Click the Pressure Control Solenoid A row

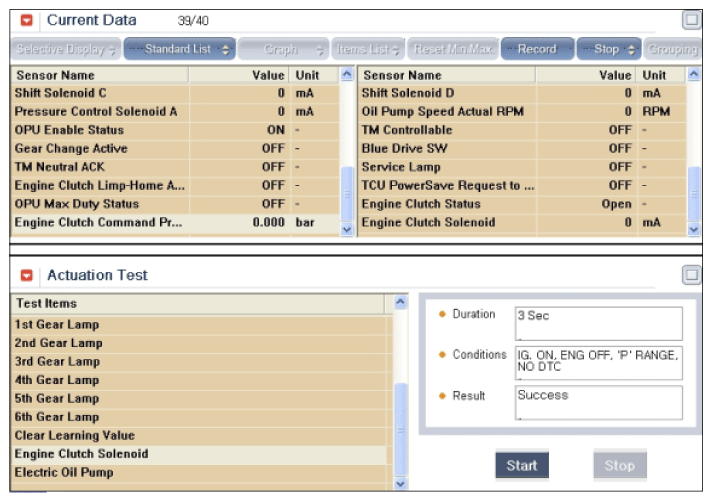pos(175,112)
